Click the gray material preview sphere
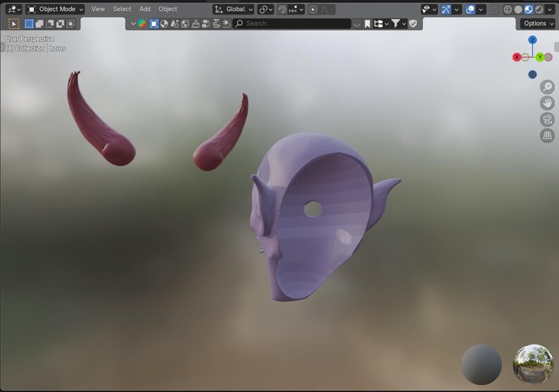The width and height of the screenshot is (559, 392). 482,365
